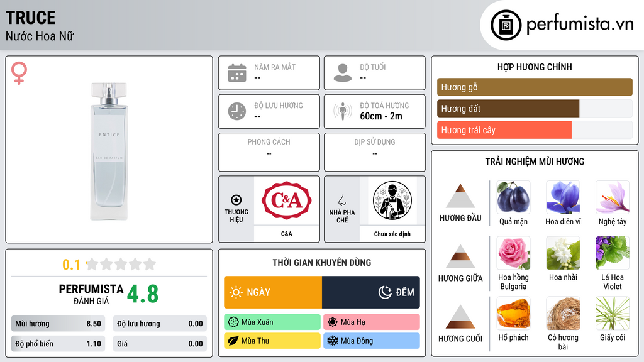The image size is (644, 362).
Task: Click the yellow 0.1 user rating
Action: [71, 265]
